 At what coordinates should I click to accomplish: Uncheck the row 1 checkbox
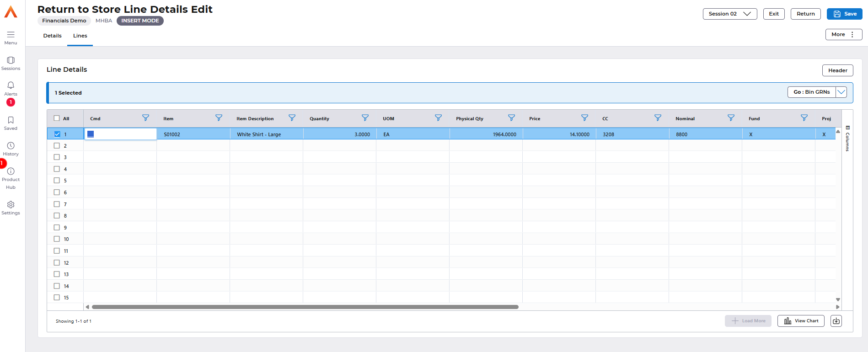point(57,134)
